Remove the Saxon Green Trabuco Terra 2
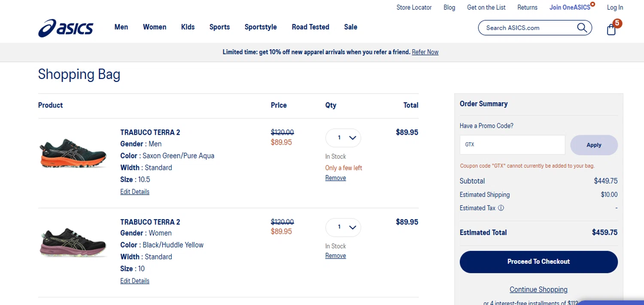Viewport: 644px width, 305px height. [335, 178]
